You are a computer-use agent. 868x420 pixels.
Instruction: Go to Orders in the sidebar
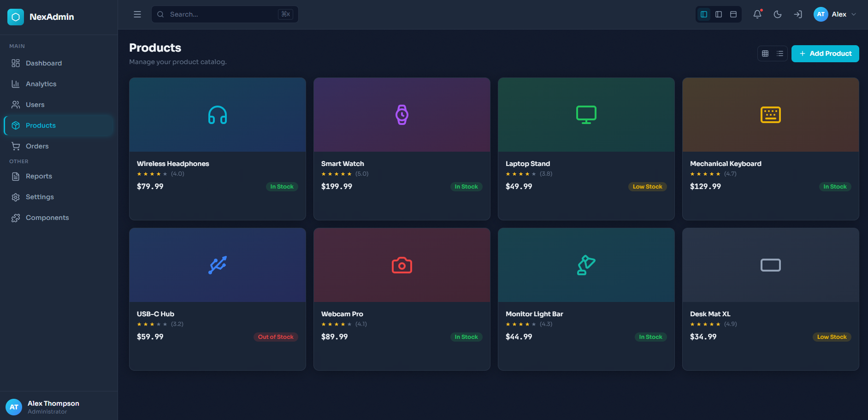tap(37, 146)
